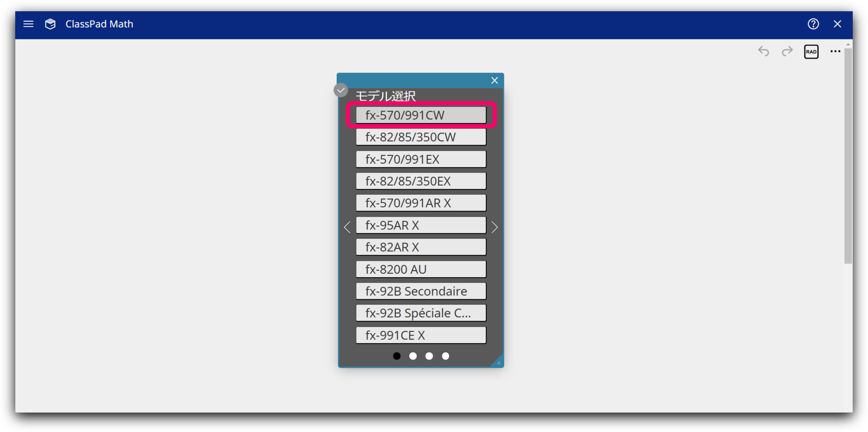The width and height of the screenshot is (868, 432).
Task: Choose fx-92B Secondaire
Action: [421, 291]
